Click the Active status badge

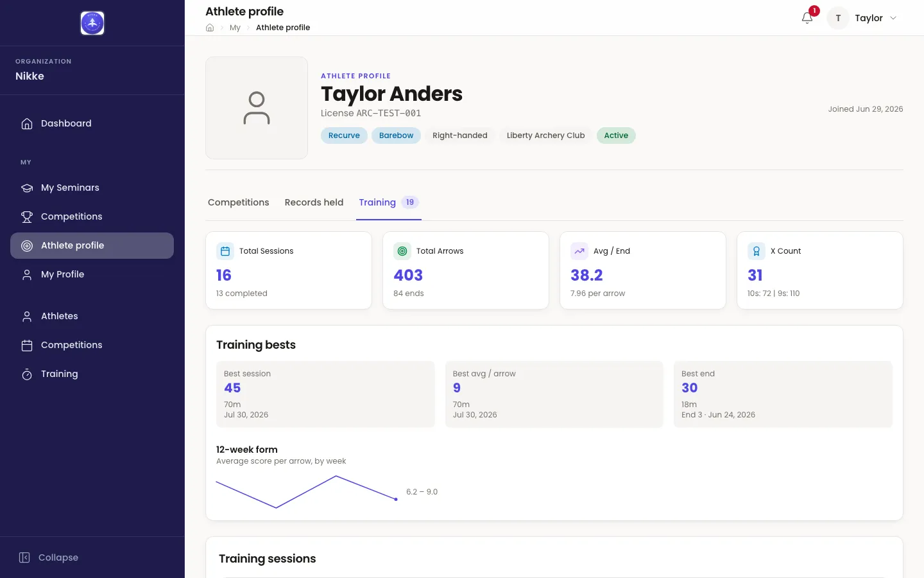(616, 136)
